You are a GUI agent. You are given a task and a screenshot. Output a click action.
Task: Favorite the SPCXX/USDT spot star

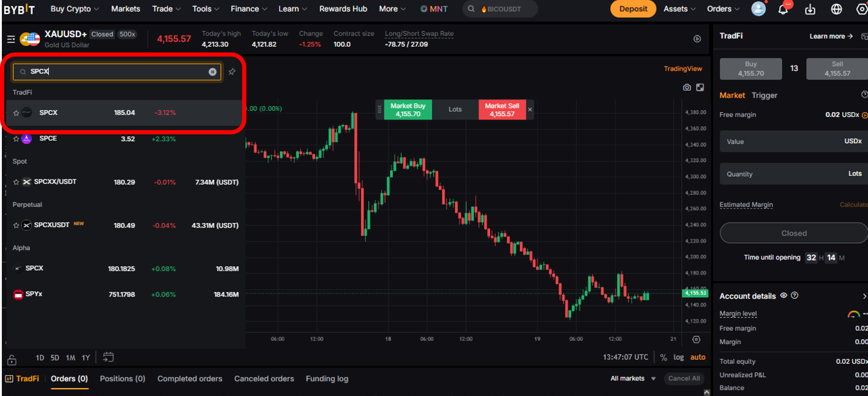point(16,182)
